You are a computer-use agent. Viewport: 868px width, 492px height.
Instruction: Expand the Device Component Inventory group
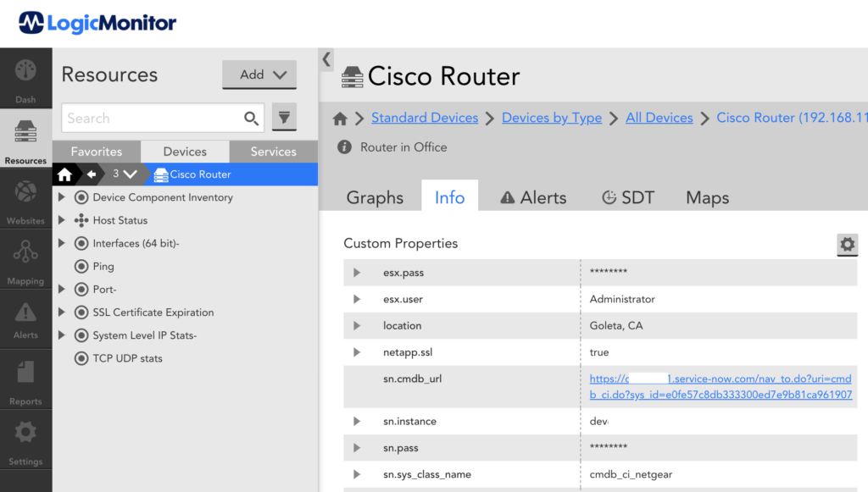point(61,196)
